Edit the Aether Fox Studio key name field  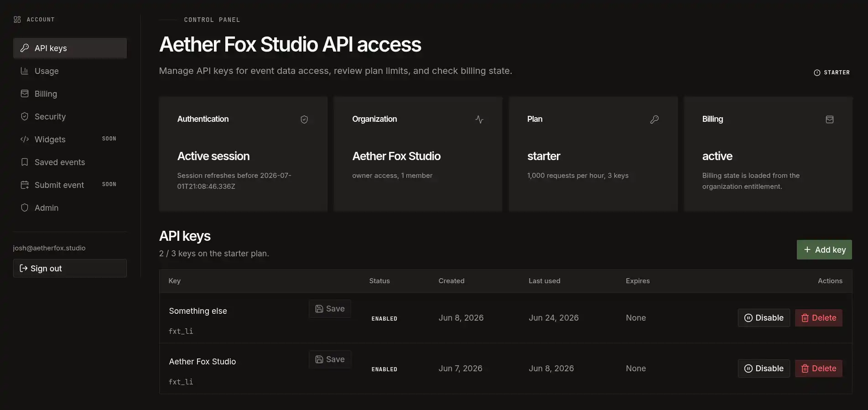click(236, 361)
